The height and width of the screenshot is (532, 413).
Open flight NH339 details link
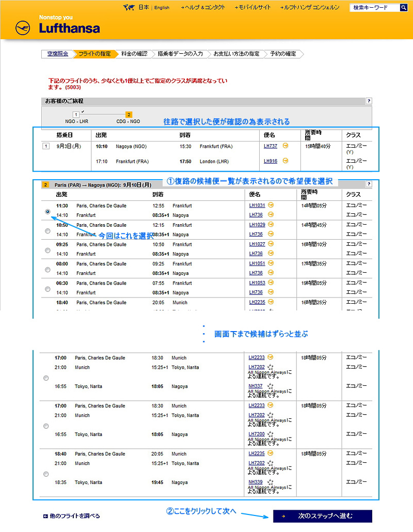[256, 482]
